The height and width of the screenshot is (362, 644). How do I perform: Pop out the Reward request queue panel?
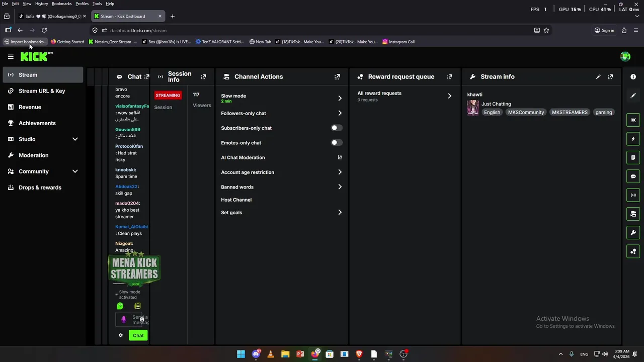click(x=450, y=77)
